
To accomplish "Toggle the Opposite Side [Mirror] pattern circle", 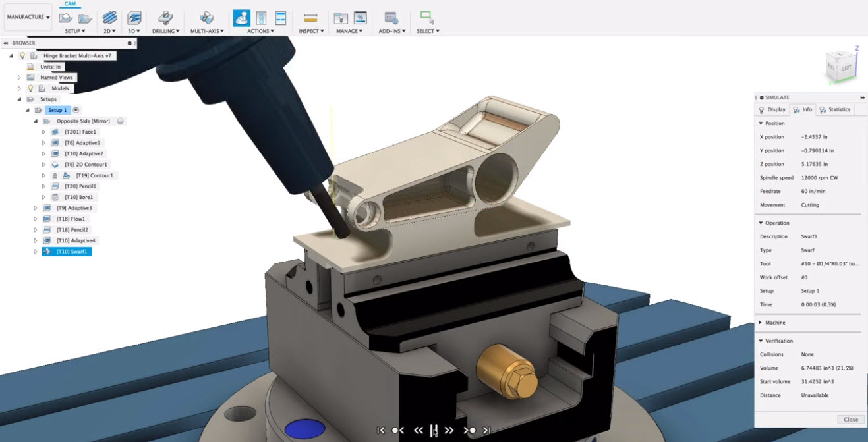I will [x=120, y=121].
